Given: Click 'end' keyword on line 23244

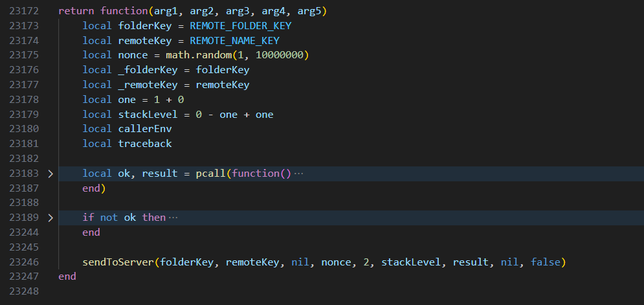Looking at the screenshot, I should coord(91,232).
